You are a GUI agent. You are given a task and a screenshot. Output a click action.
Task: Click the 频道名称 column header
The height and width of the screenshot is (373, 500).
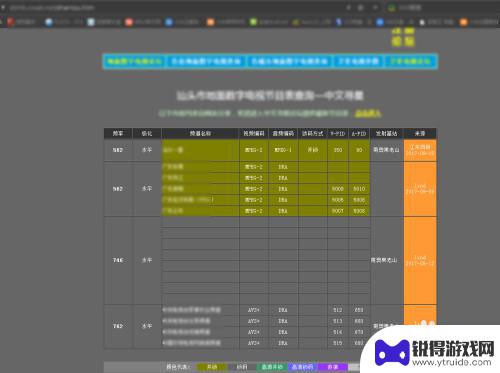pos(200,133)
